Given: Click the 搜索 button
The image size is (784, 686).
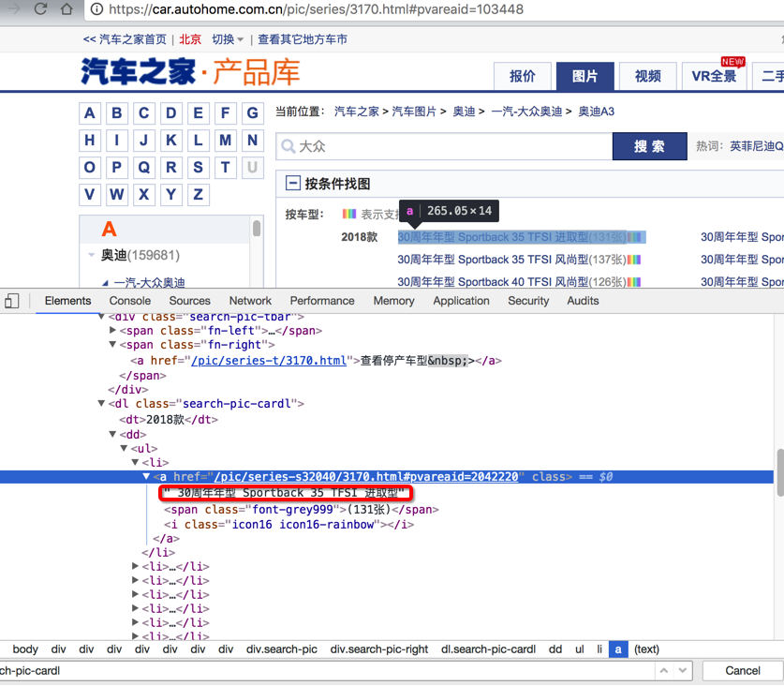Looking at the screenshot, I should tap(649, 146).
